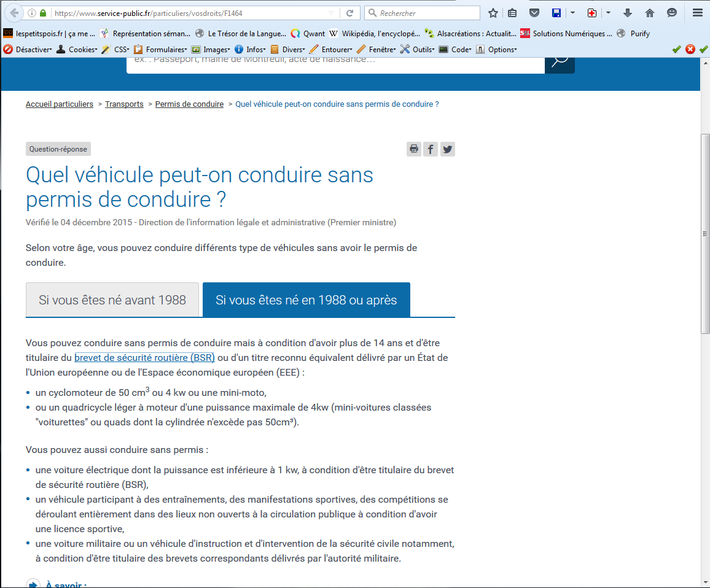Click the green padlock site identity icon

tap(43, 13)
